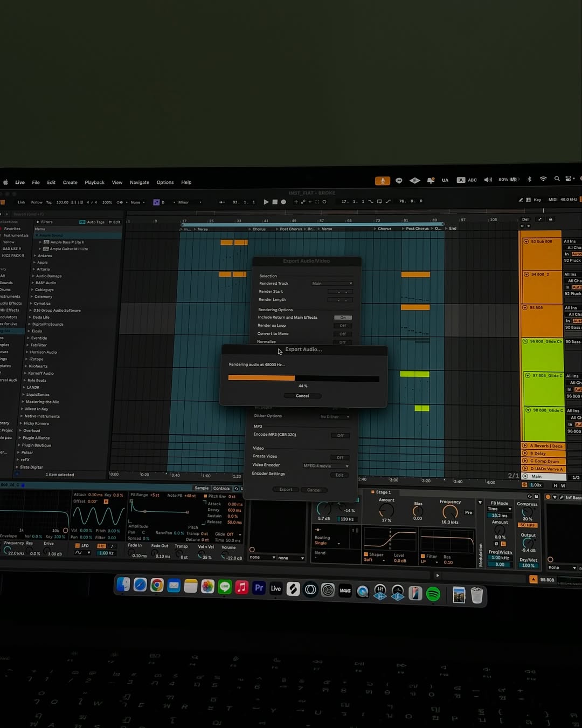Click the volume speaker icon in menu bar
This screenshot has width=582, height=728.
click(x=488, y=180)
